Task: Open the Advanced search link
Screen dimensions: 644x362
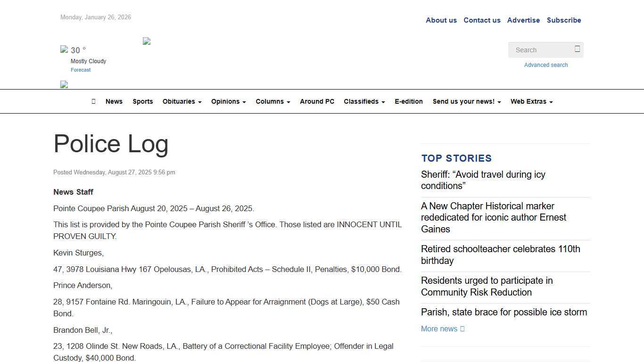Action: pos(545,65)
